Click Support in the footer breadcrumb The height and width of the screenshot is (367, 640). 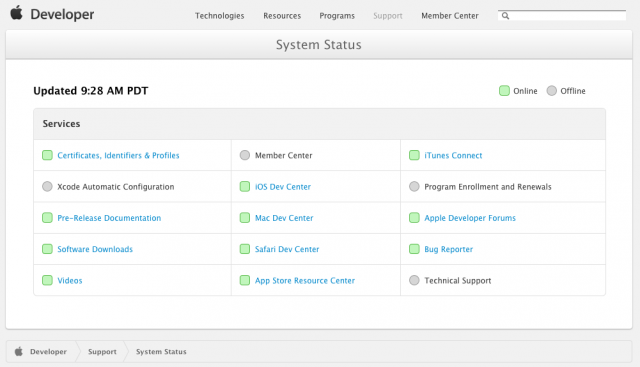coord(102,351)
